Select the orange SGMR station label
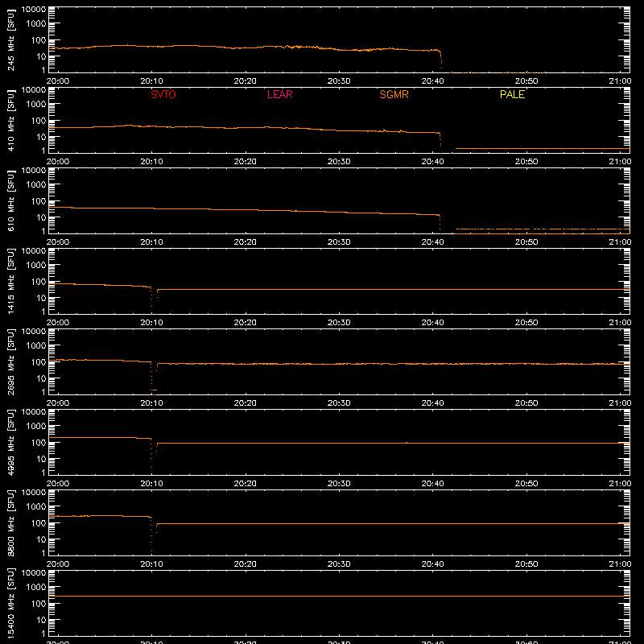 pos(394,94)
